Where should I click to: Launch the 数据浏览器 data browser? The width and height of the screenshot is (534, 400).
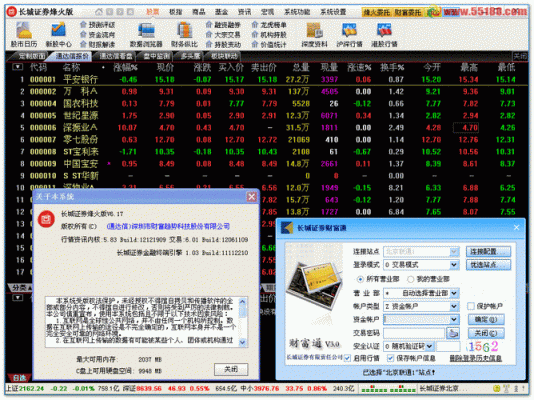(146, 34)
